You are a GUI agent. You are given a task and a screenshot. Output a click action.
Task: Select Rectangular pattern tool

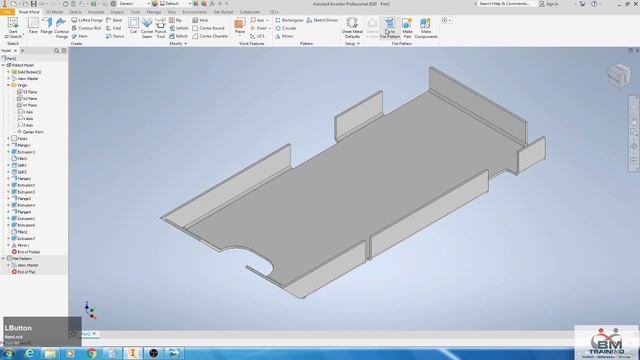pyautogui.click(x=289, y=20)
